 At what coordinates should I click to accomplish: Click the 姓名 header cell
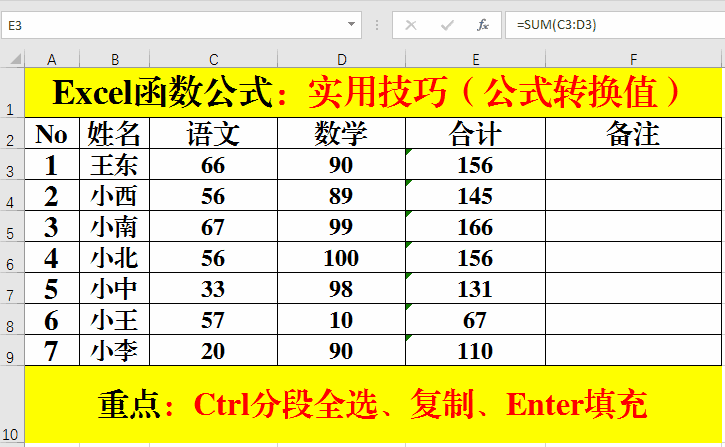tap(115, 133)
